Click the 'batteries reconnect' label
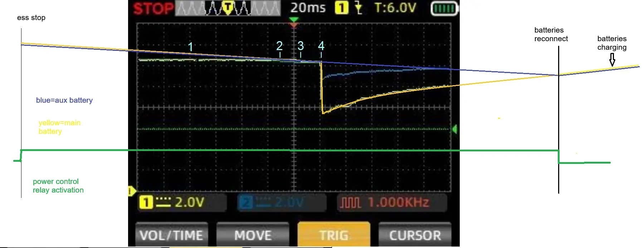Image resolution: width=644 pixels, height=248 pixels. [x=551, y=34]
